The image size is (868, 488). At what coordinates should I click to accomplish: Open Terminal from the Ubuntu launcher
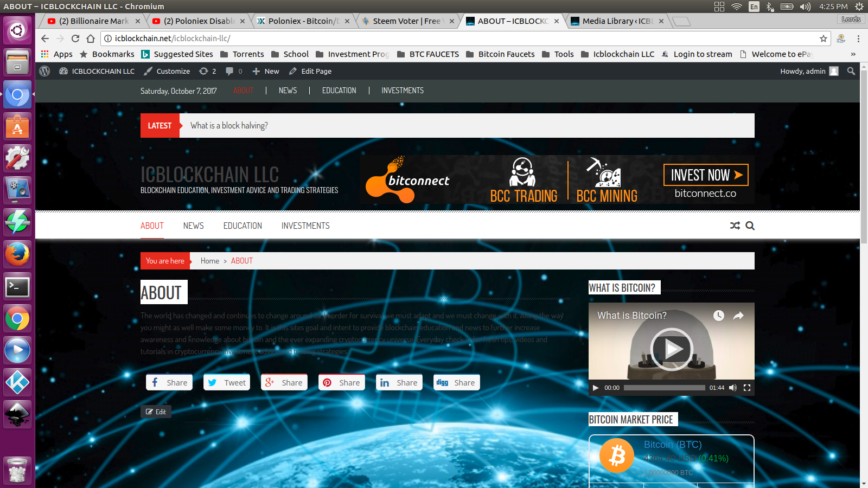coord(17,287)
